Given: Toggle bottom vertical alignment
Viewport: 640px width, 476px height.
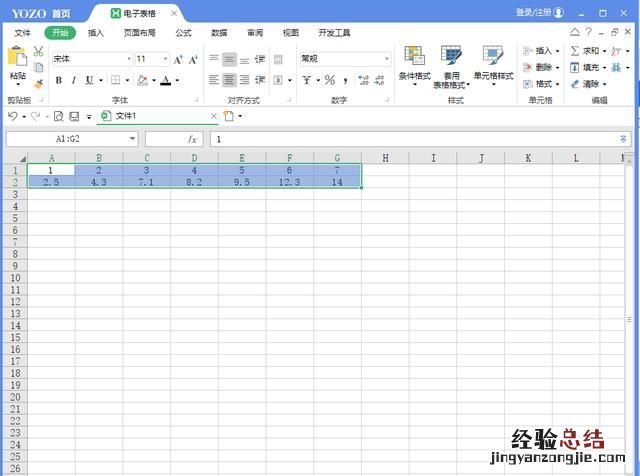Looking at the screenshot, I should point(244,60).
